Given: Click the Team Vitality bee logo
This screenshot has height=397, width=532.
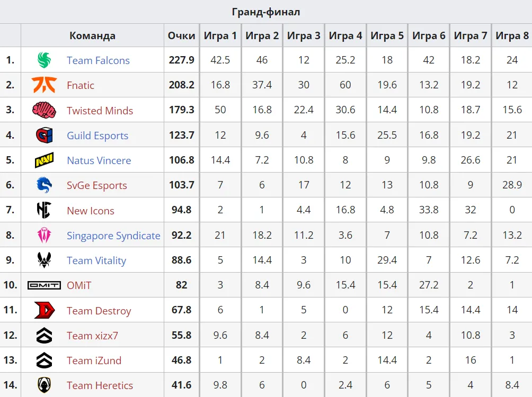Looking at the screenshot, I should 44,260.
